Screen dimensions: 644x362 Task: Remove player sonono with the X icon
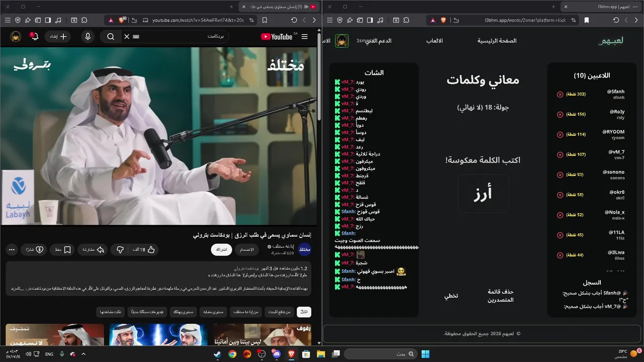[x=560, y=175]
